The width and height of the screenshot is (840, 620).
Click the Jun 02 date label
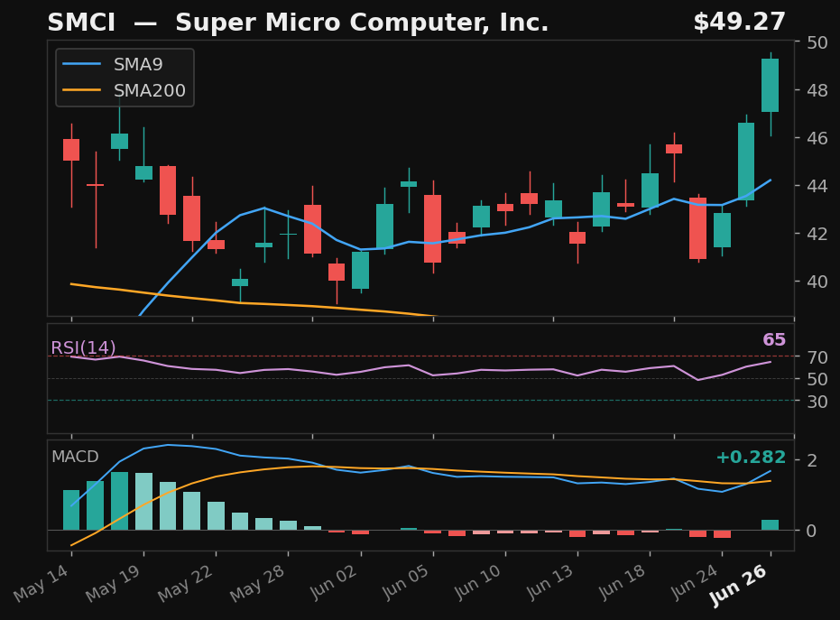334,582
